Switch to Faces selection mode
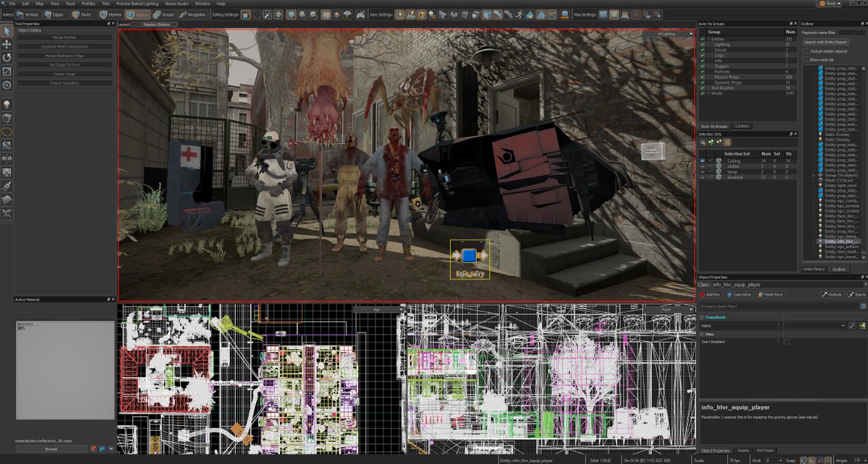The image size is (868, 464). (x=85, y=14)
